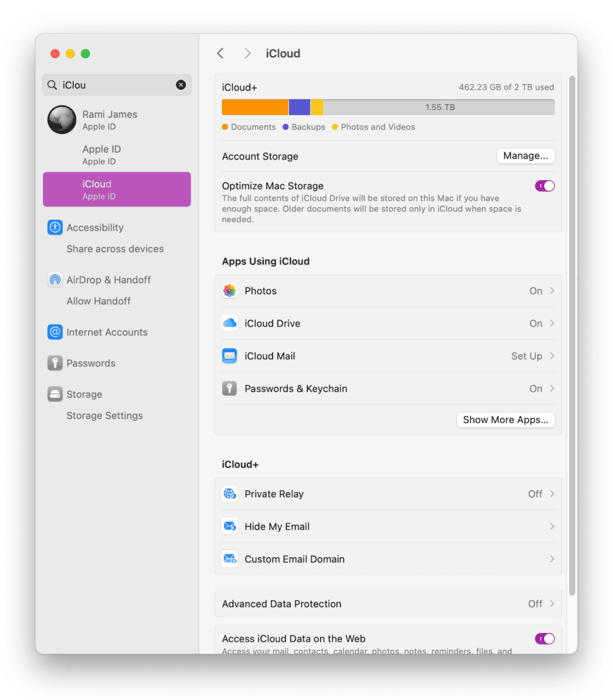Click the Manage... storage button
This screenshot has height=700, width=613.
coord(526,156)
